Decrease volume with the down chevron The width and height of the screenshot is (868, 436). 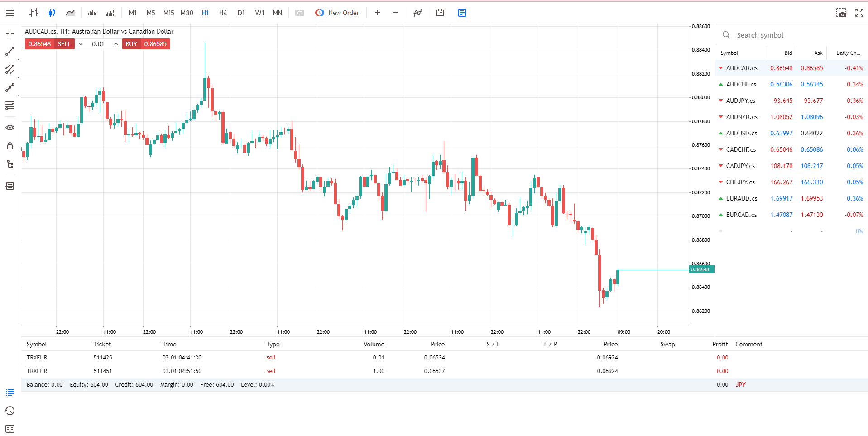(x=81, y=44)
